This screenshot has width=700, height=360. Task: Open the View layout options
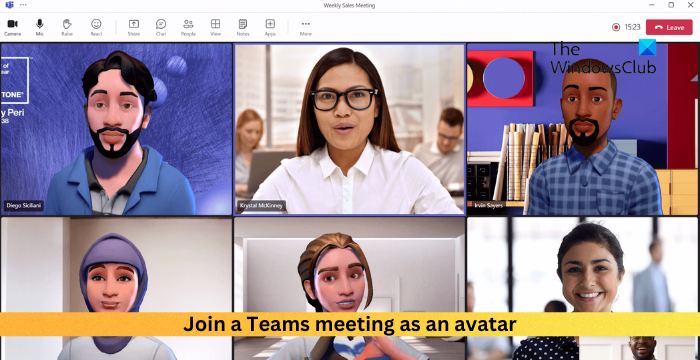[216, 27]
